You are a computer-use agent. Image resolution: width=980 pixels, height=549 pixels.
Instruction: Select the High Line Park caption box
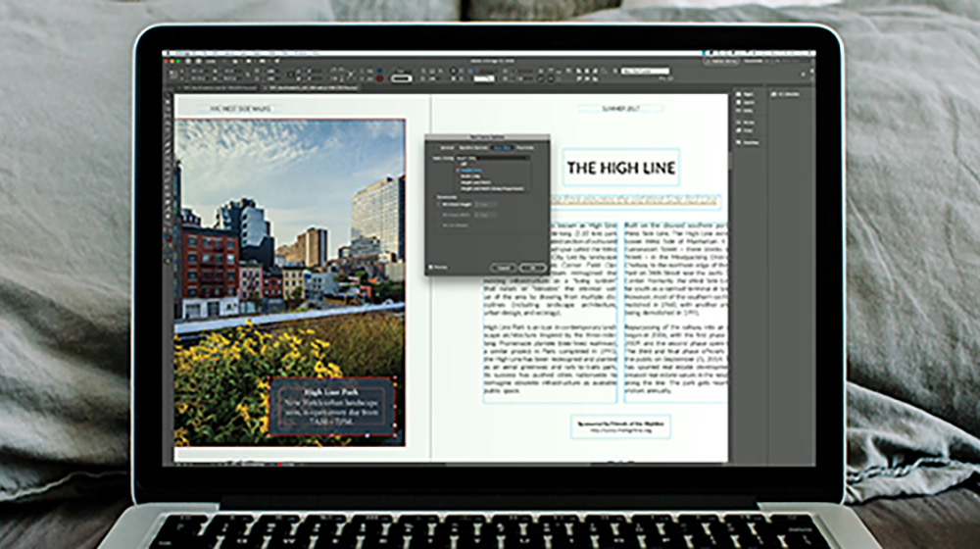[x=332, y=407]
